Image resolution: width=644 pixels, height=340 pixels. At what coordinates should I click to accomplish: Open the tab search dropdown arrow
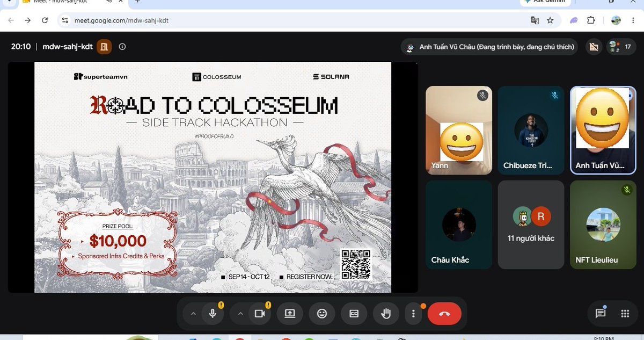(9, 2)
